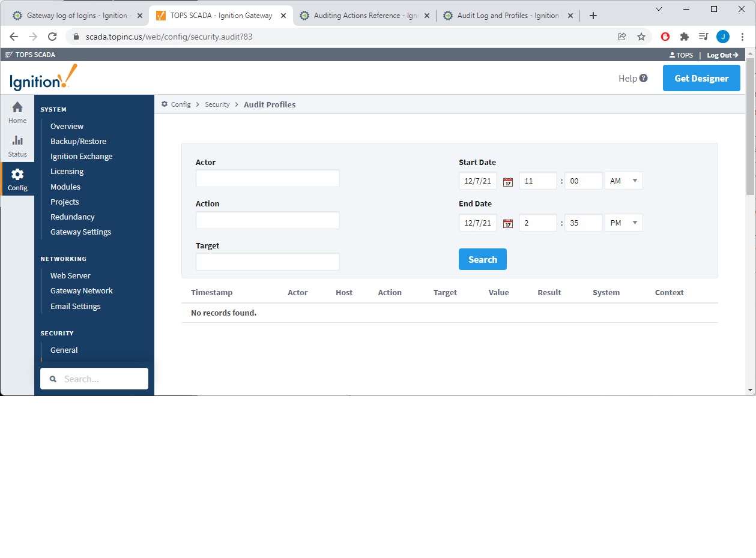Select the Status panel icon
Viewport: 756px width, 558px height.
[x=17, y=146]
